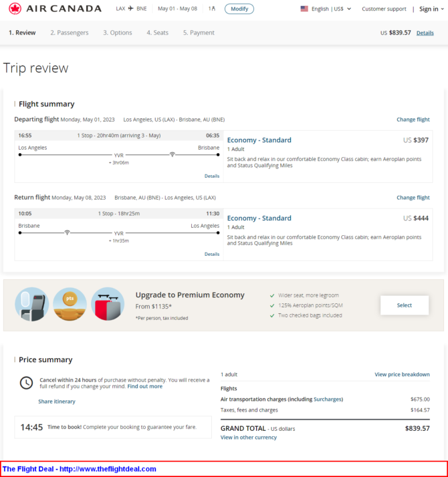Click the Modify search button

point(239,9)
